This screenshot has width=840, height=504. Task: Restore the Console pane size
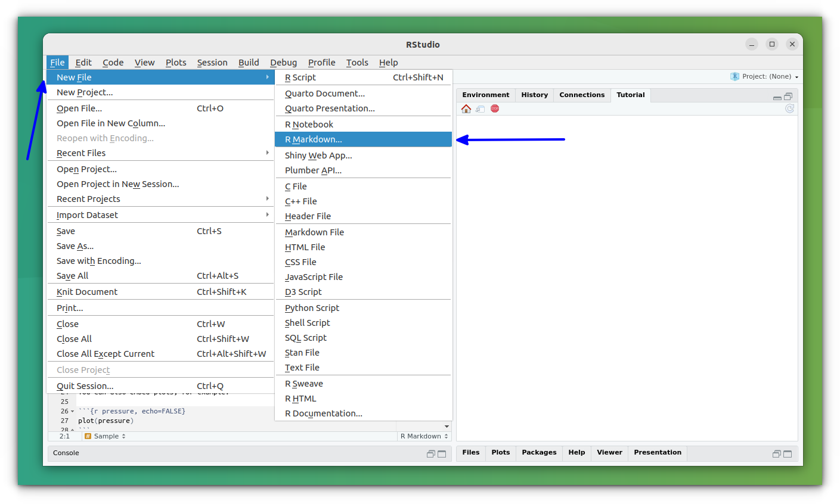430,454
